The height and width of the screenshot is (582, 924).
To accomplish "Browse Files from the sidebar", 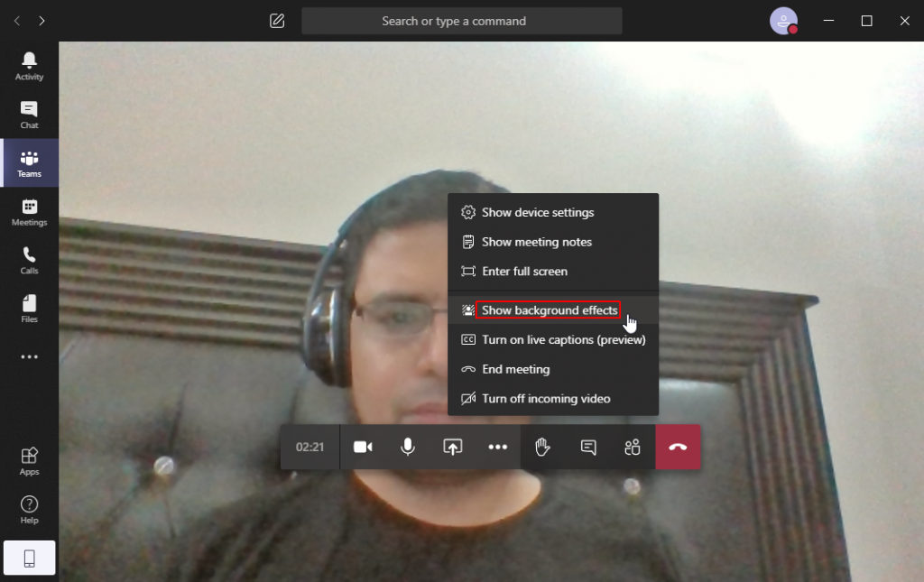I will (30, 308).
